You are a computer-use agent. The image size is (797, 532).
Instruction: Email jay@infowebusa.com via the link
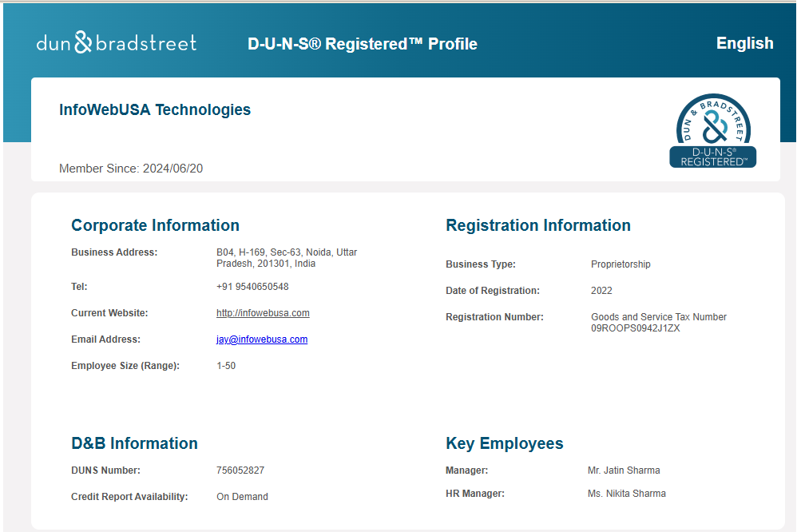[262, 339]
